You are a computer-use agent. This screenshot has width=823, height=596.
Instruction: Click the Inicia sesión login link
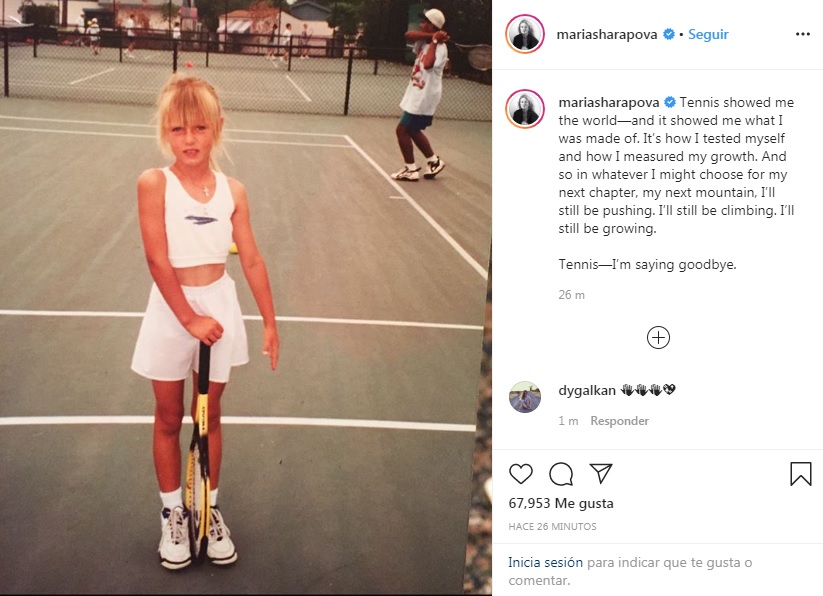[x=545, y=562]
